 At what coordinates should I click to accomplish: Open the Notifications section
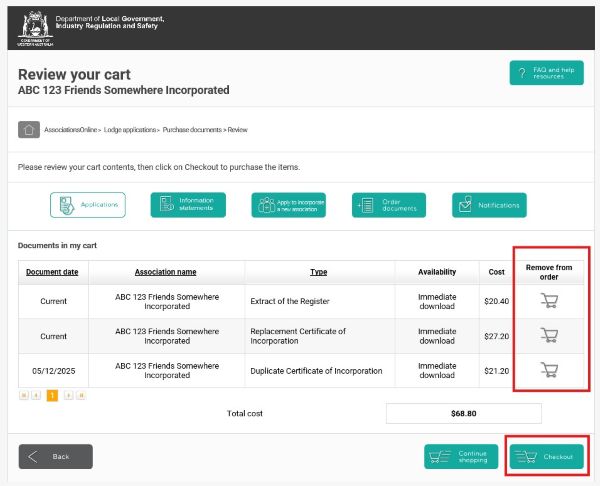[489, 205]
